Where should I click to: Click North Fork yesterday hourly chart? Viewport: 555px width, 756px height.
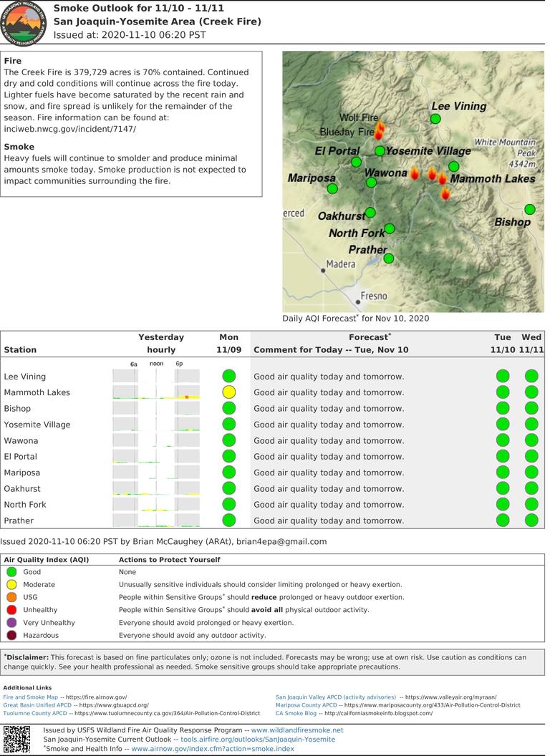click(x=156, y=504)
